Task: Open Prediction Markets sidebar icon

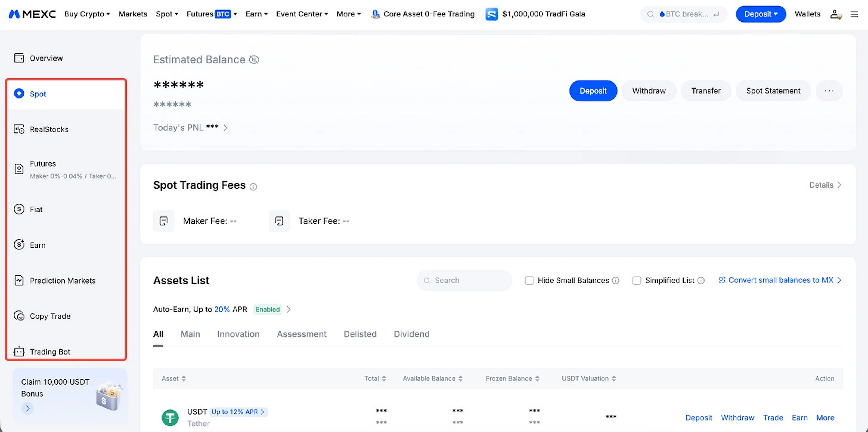Action: click(19, 280)
